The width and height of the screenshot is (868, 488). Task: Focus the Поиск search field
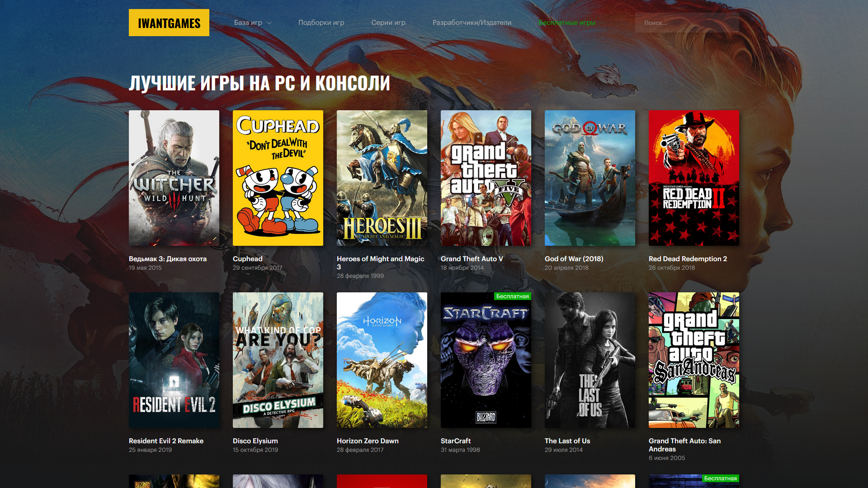click(687, 23)
